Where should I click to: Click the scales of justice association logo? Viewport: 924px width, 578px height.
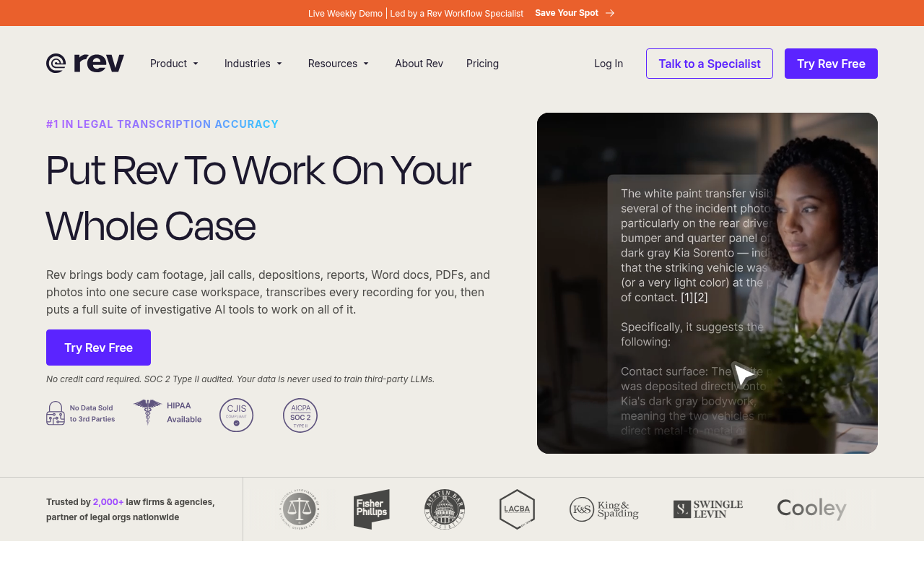[300, 509]
